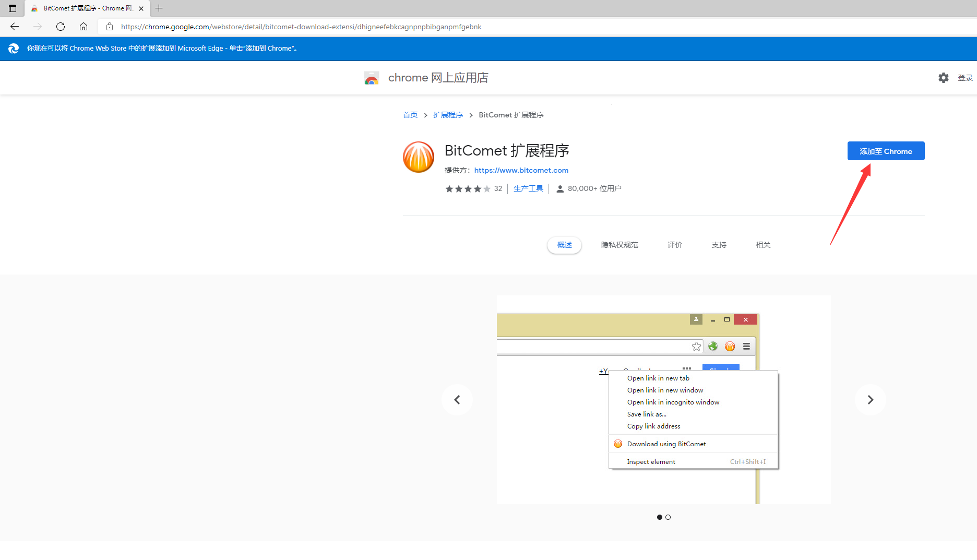Open the bitcomet.com provider link
Image resolution: width=977 pixels, height=560 pixels.
pyautogui.click(x=521, y=170)
